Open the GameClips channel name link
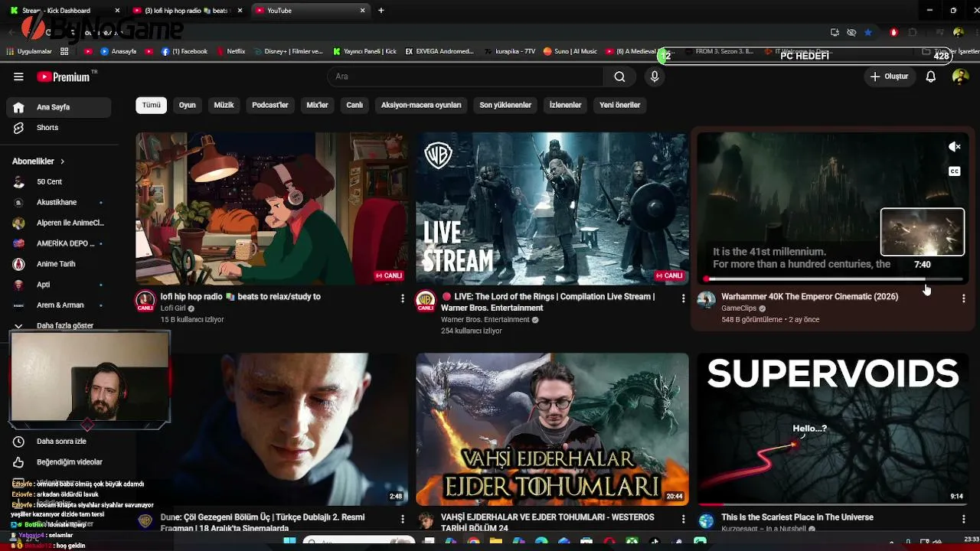Viewport: 980px width, 551px height. 739,308
